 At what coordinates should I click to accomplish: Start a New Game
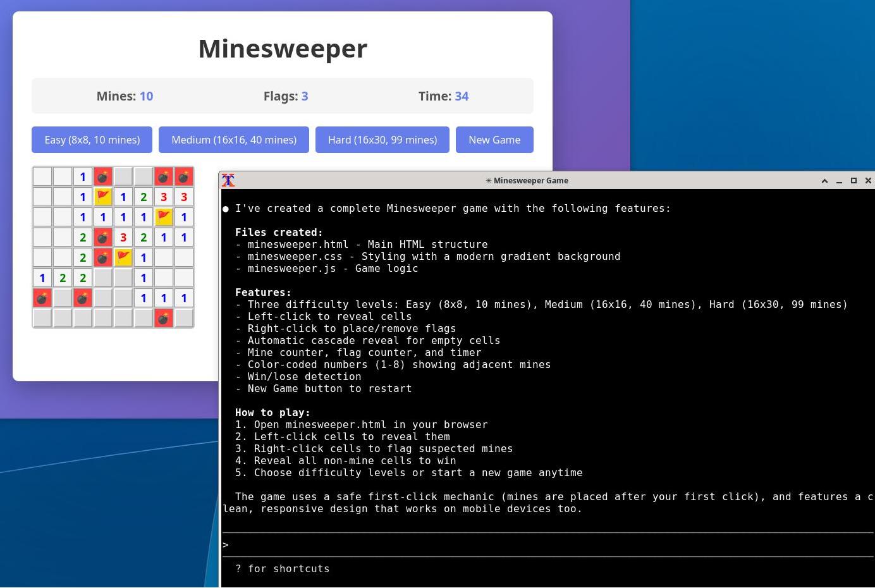(x=494, y=140)
